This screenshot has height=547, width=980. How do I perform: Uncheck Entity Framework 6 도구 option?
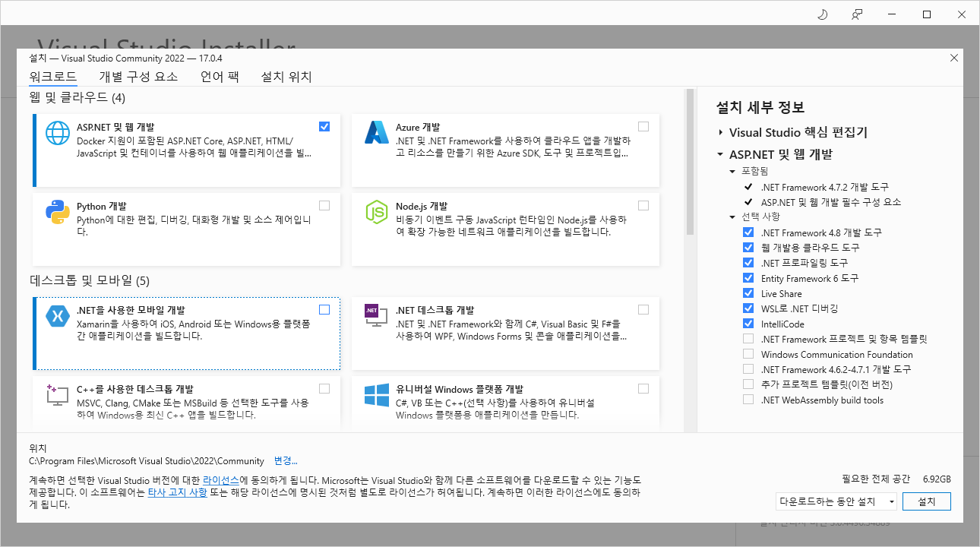[x=748, y=278]
